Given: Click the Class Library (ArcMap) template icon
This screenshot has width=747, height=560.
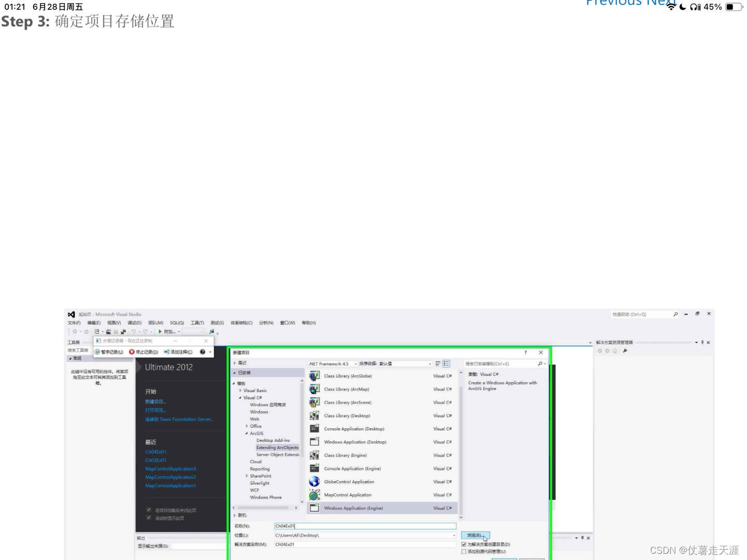Looking at the screenshot, I should coord(314,389).
